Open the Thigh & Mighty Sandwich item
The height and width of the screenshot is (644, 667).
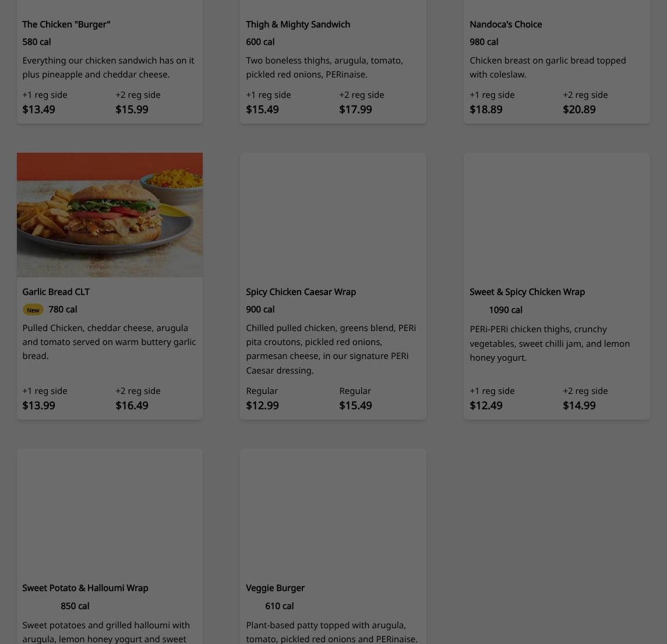click(x=298, y=24)
